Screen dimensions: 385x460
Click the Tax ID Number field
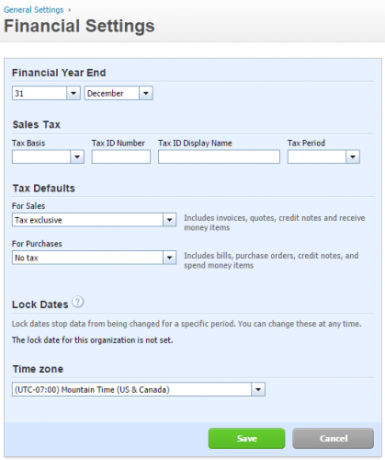coord(121,157)
